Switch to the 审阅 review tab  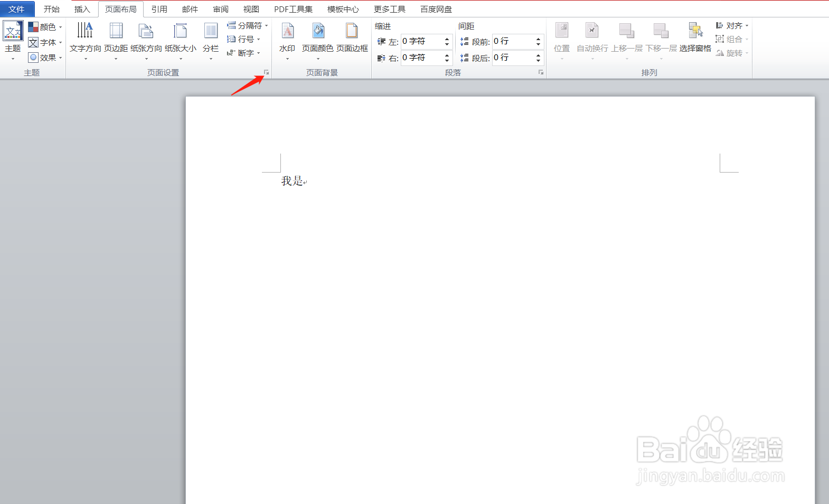coord(221,9)
